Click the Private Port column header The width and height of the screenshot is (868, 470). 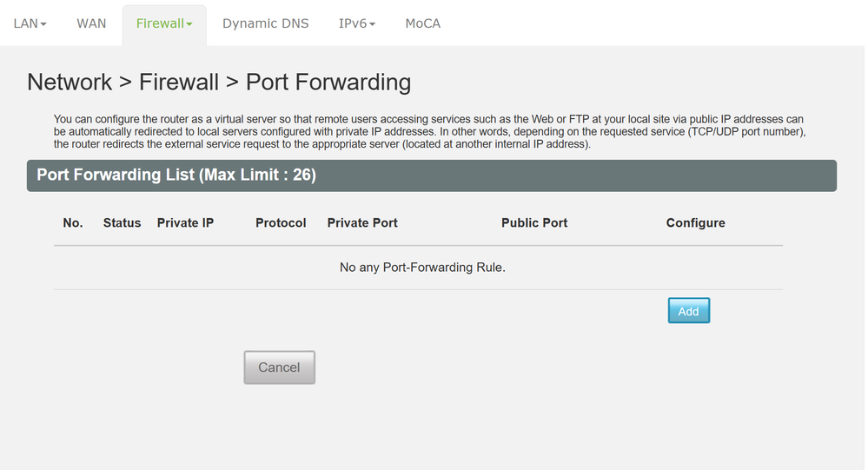click(362, 223)
